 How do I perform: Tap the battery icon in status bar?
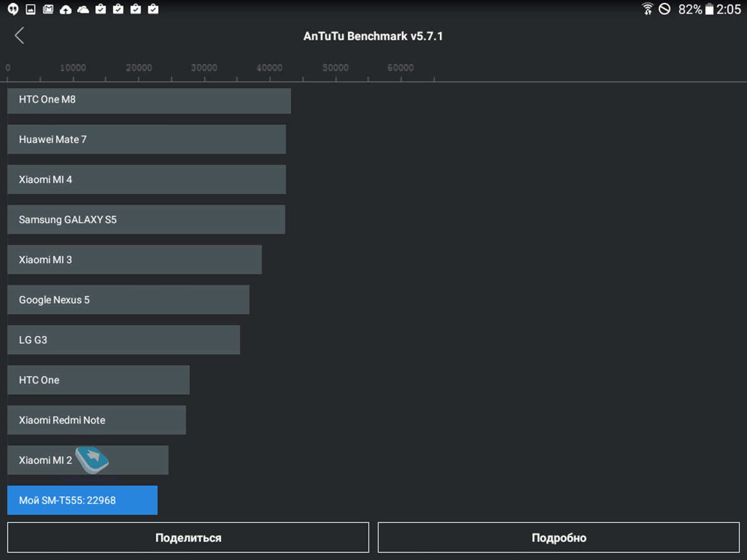click(x=709, y=9)
